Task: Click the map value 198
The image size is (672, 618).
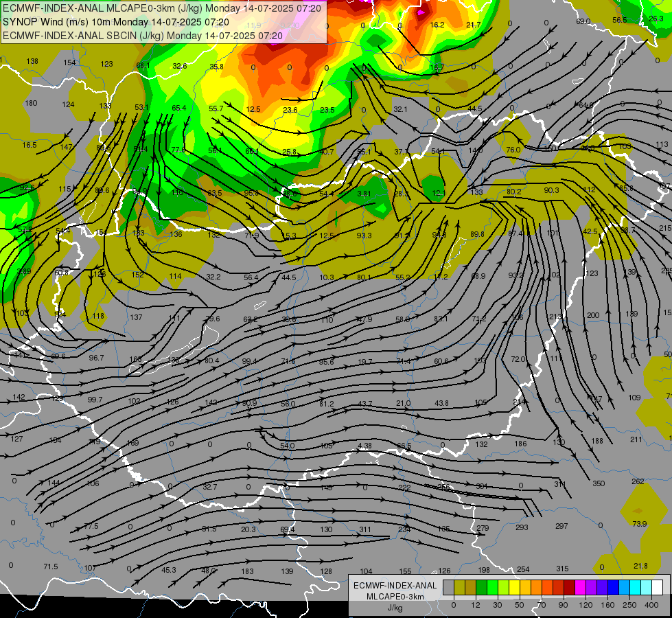Action: click(x=484, y=570)
